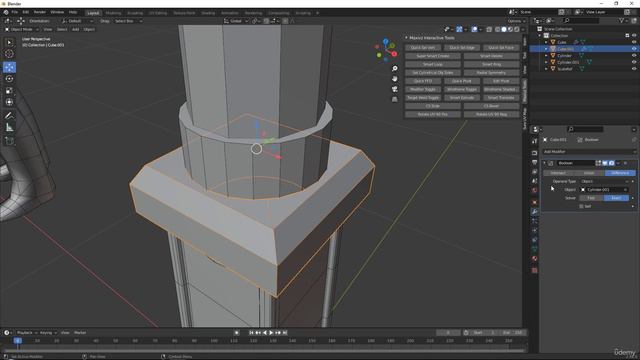640x360 pixels.
Task: Open the outliner filter funnel icon
Action: (622, 20)
